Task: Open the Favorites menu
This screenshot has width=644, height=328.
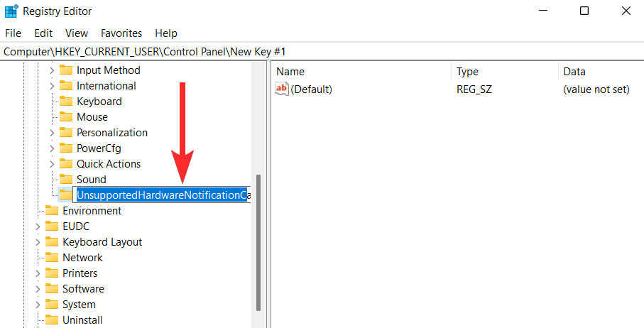Action: click(121, 33)
